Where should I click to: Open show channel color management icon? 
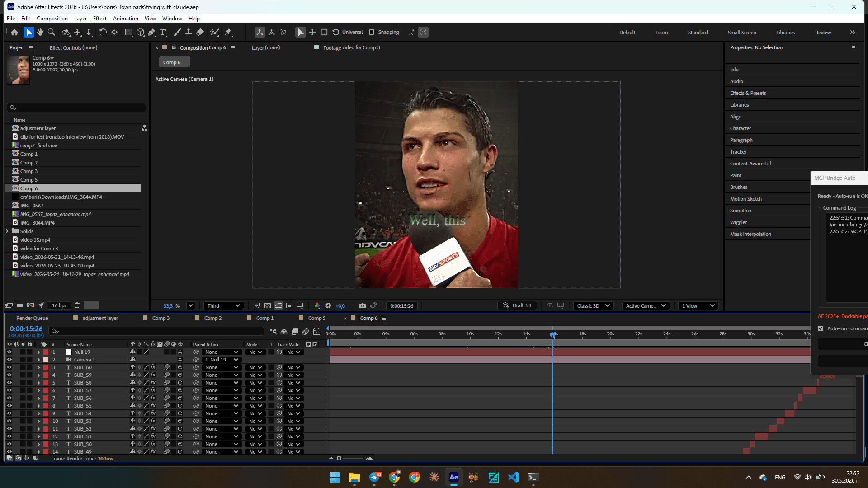(317, 306)
